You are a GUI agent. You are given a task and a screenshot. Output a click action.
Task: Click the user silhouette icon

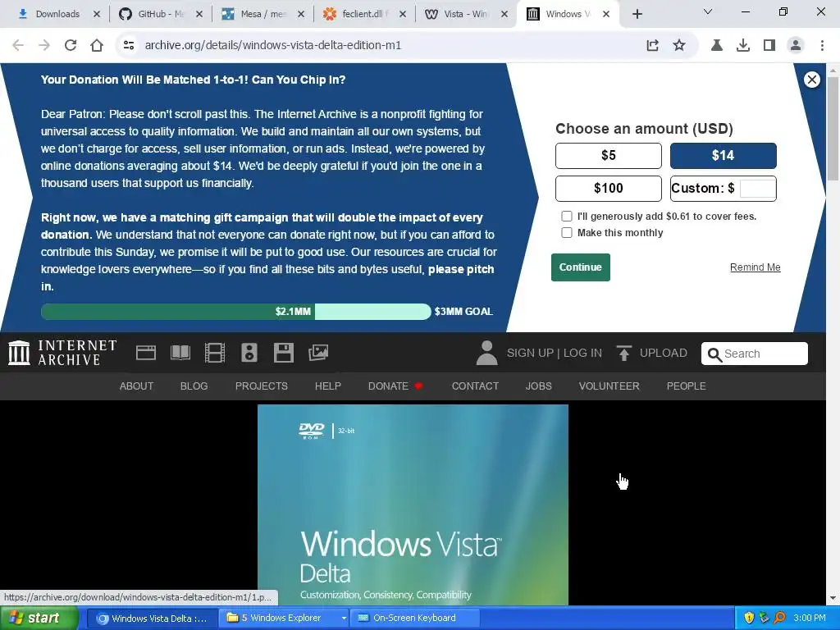[487, 353]
